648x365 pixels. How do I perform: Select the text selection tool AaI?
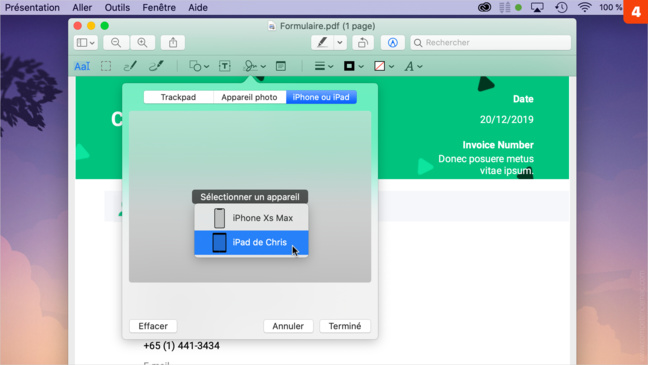pyautogui.click(x=82, y=66)
